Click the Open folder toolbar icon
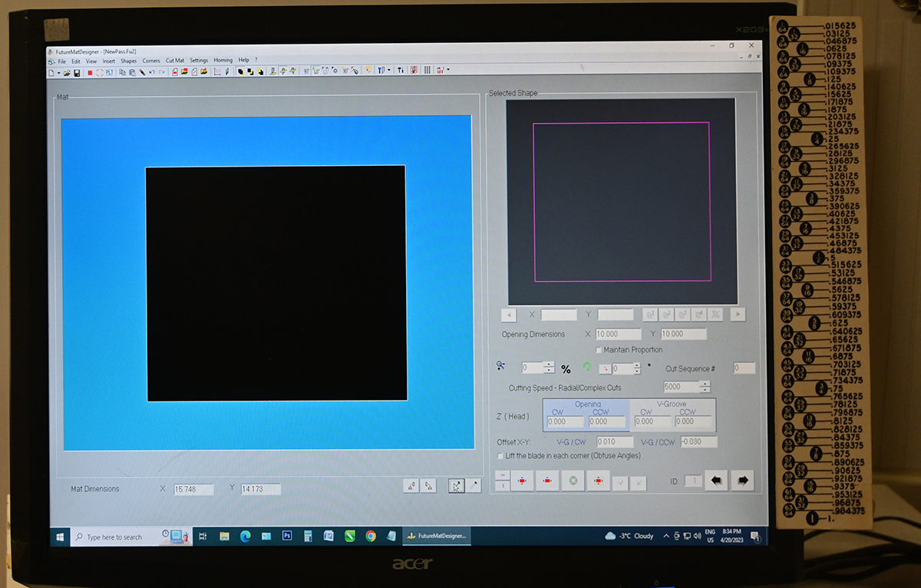 point(67,72)
